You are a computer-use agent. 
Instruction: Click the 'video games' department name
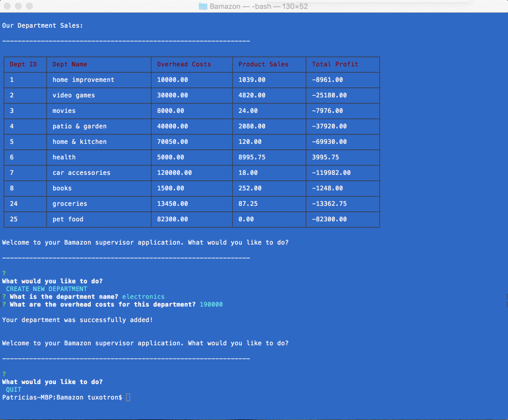tap(74, 95)
